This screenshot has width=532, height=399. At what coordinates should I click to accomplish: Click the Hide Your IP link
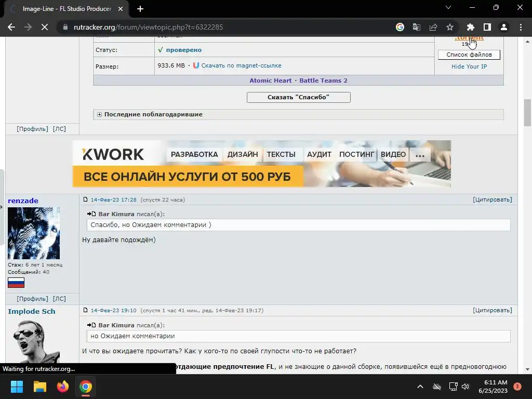point(469,66)
